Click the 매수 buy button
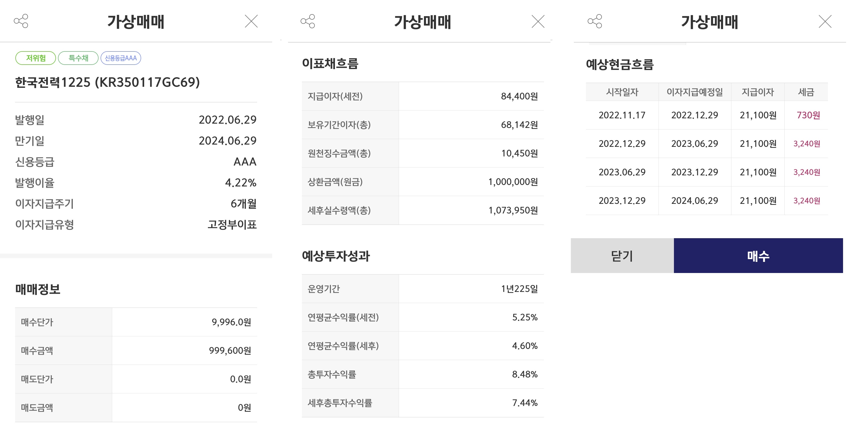The image size is (868, 437). pyautogui.click(x=758, y=255)
